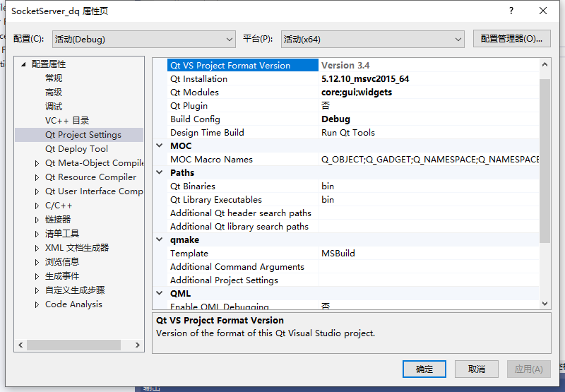Screen dimensions: 565x392
Task: Click Additional Project Settings value field
Action: (x=429, y=280)
